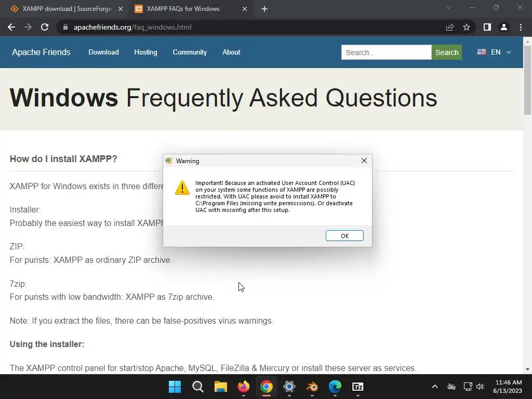532x399 pixels.
Task: Share this page from the address bar
Action: (x=450, y=27)
